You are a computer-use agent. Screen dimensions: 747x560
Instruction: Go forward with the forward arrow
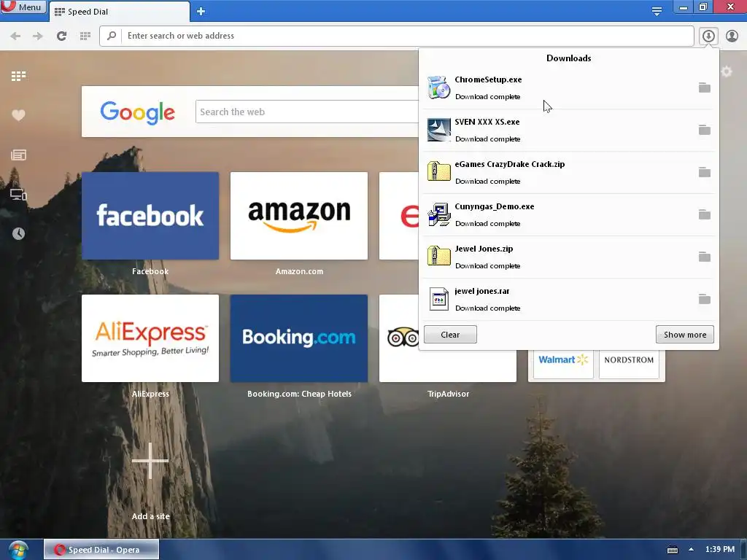click(x=38, y=36)
